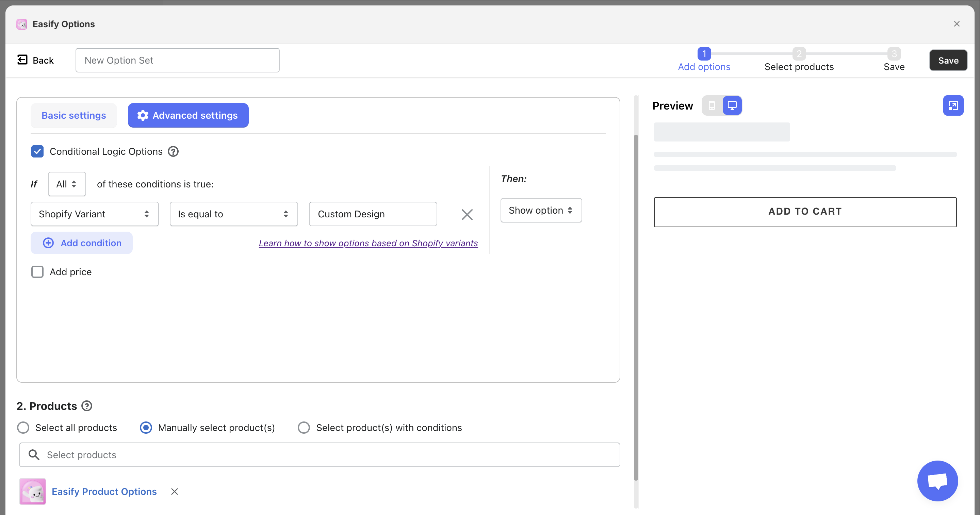Screen dimensions: 980x515
Task: Click the Add condition button
Action: point(81,243)
